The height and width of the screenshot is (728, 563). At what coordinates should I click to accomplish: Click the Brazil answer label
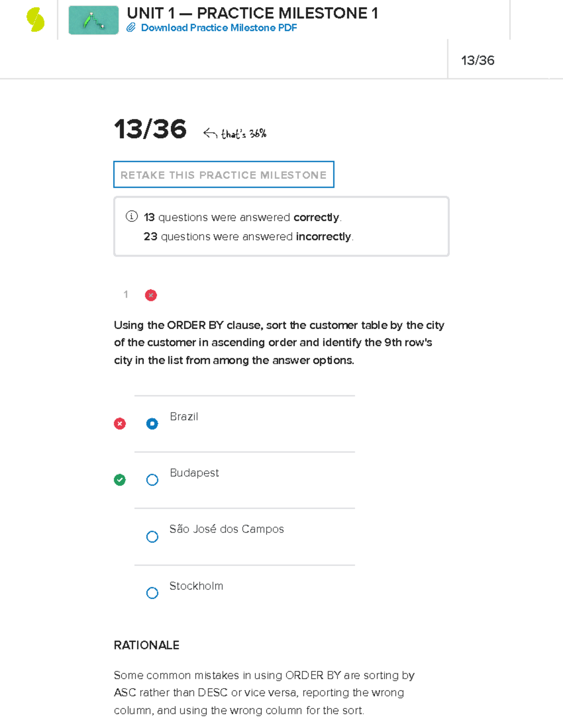184,416
